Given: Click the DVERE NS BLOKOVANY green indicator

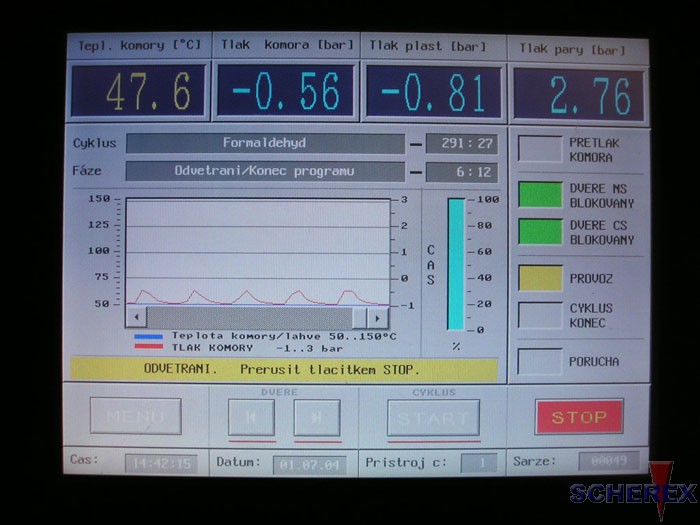Looking at the screenshot, I should point(540,195).
